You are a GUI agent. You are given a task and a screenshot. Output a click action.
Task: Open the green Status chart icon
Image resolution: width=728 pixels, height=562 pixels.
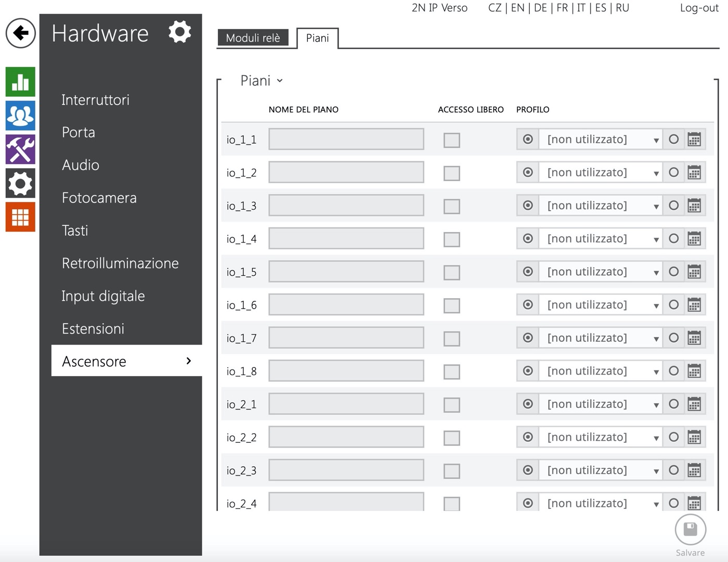tap(20, 82)
